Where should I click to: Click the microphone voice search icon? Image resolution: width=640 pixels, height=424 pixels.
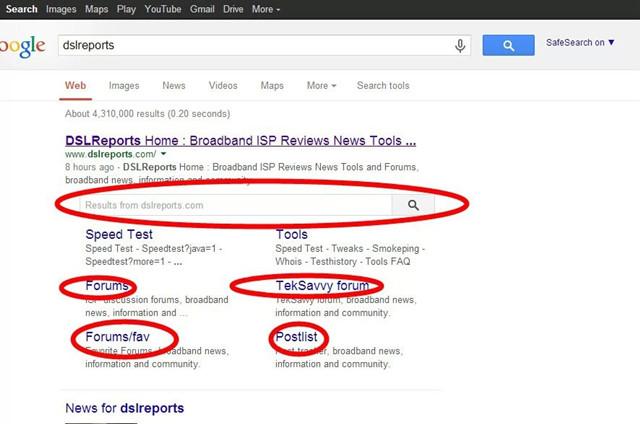tap(460, 46)
